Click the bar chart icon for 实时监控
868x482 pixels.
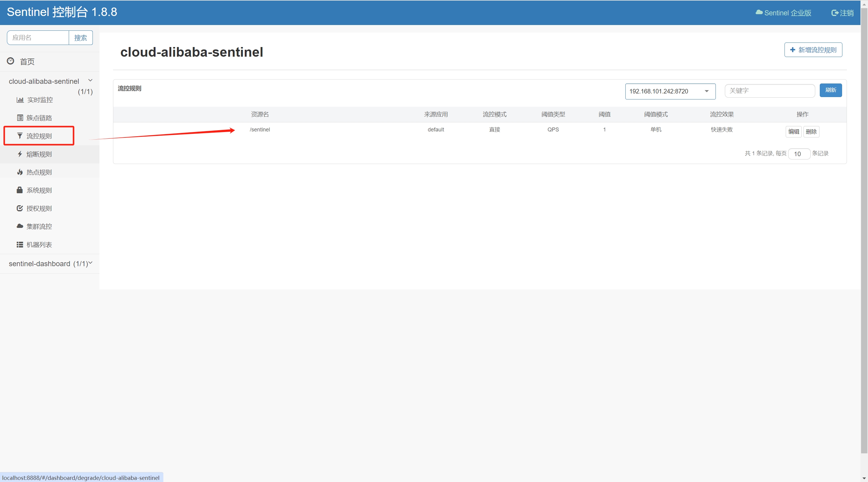pos(20,100)
